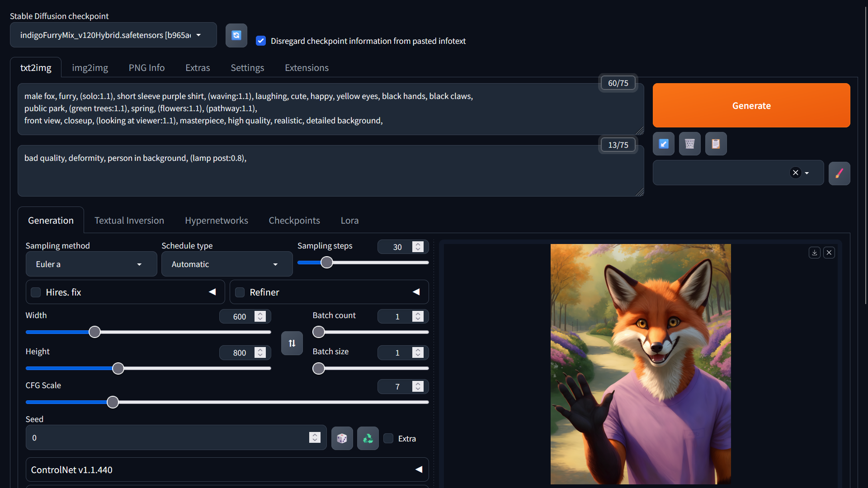Screen dimensions: 868x488
Task: Click the clipboard apply styles icon
Action: click(716, 144)
